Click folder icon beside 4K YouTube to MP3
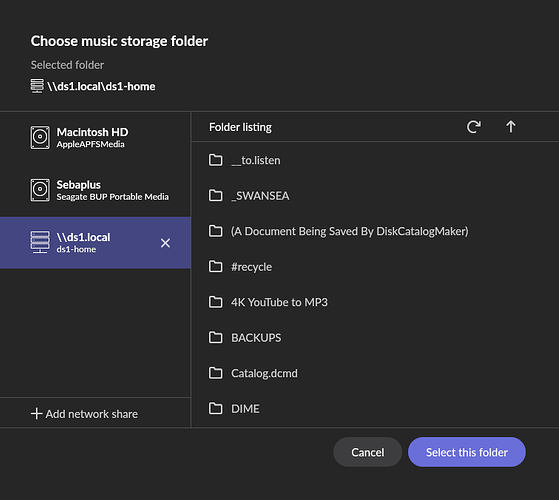Image resolution: width=559 pixels, height=500 pixels. 215,302
